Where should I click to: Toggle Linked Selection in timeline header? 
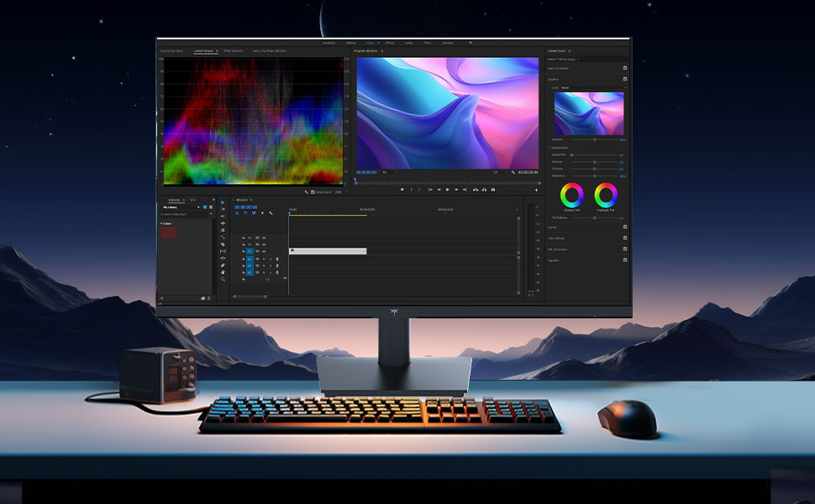(254, 213)
